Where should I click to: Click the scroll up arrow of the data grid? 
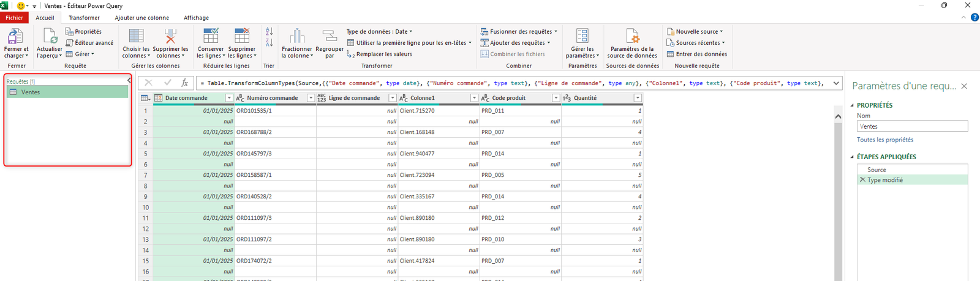(x=838, y=116)
